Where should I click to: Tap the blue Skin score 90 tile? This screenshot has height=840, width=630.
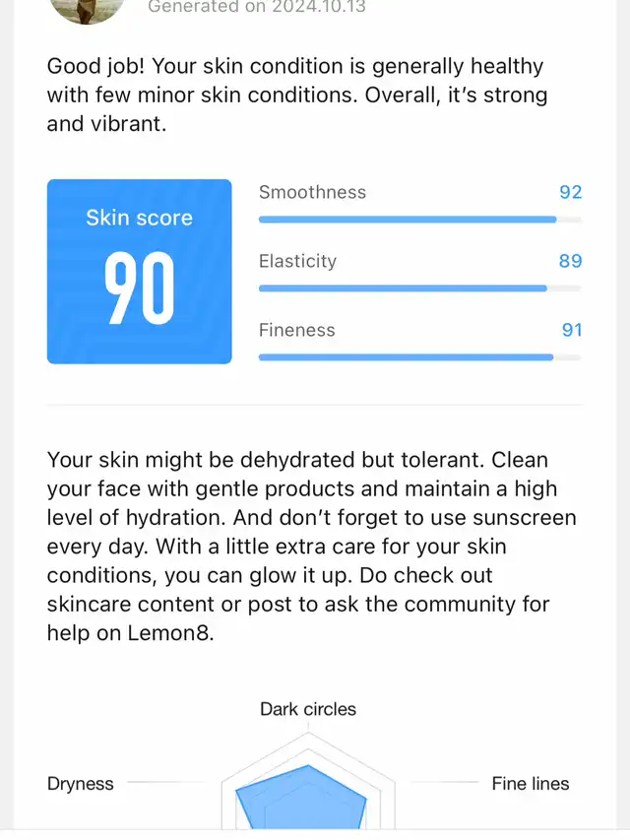(x=139, y=272)
